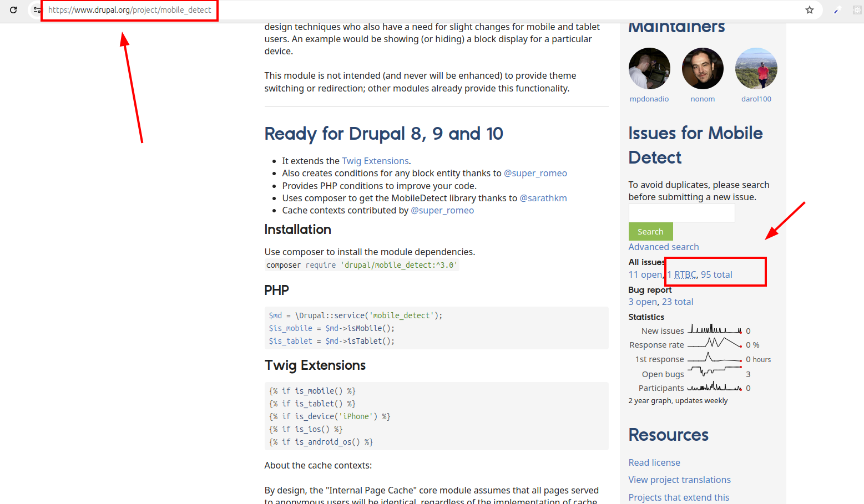The width and height of the screenshot is (864, 504).
Task: Open the eyedropper color picker extension
Action: pyautogui.click(x=837, y=10)
